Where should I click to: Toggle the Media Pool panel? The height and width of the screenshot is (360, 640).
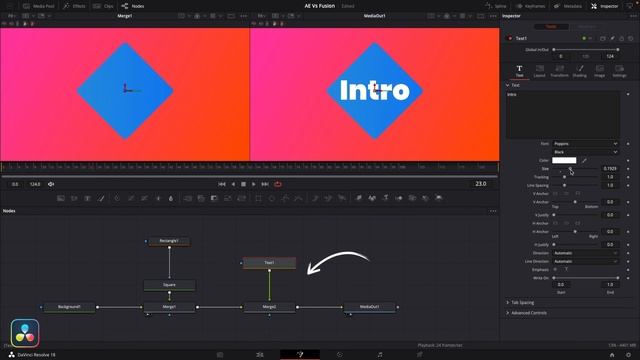tap(39, 6)
